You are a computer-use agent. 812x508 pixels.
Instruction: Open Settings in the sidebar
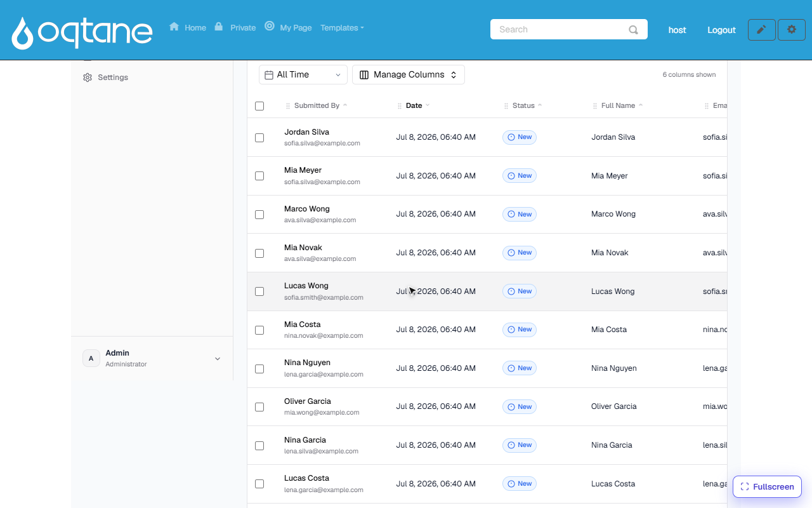tap(113, 77)
